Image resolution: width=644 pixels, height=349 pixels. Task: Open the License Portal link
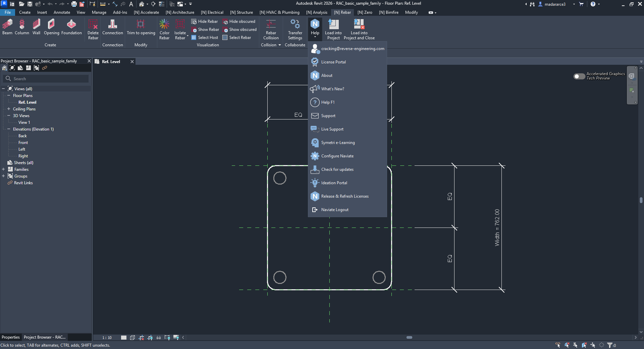click(x=333, y=62)
